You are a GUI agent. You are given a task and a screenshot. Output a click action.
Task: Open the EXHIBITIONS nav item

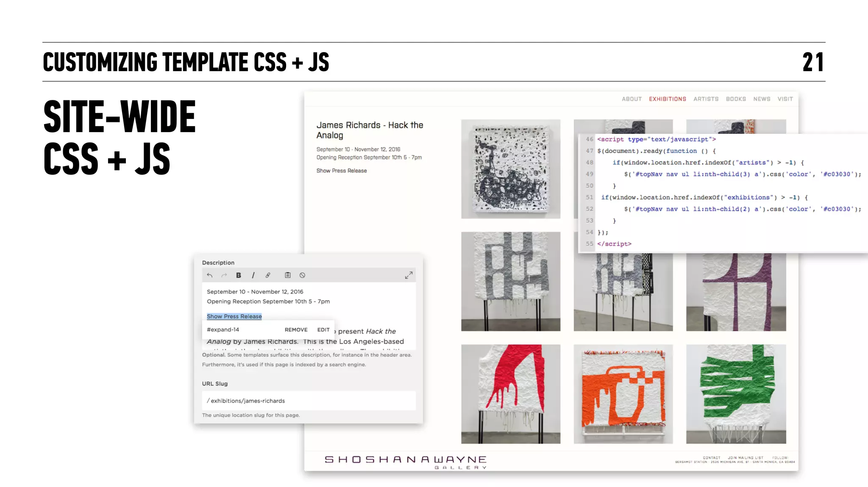tap(668, 99)
